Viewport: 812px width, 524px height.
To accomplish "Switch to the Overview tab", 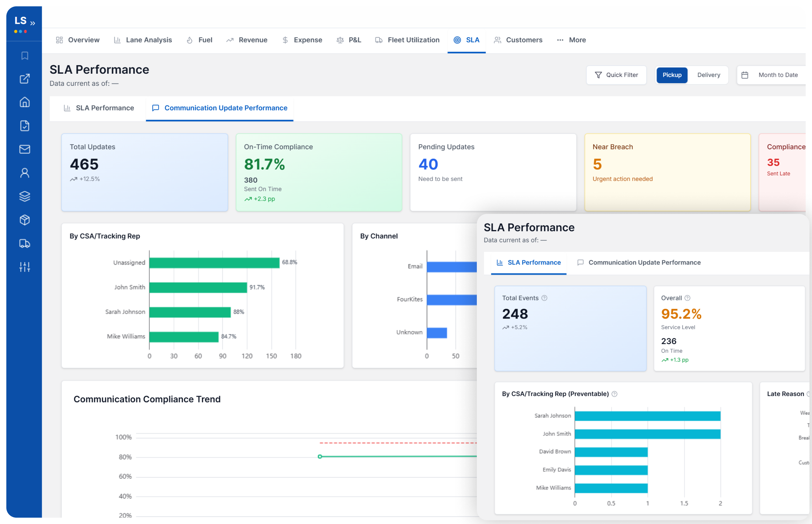I will tap(77, 40).
